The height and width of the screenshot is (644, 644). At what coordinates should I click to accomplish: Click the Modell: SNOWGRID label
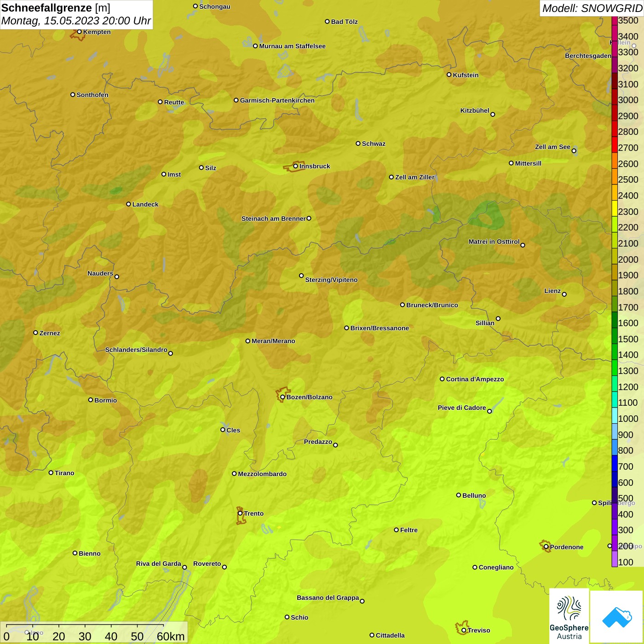[592, 8]
